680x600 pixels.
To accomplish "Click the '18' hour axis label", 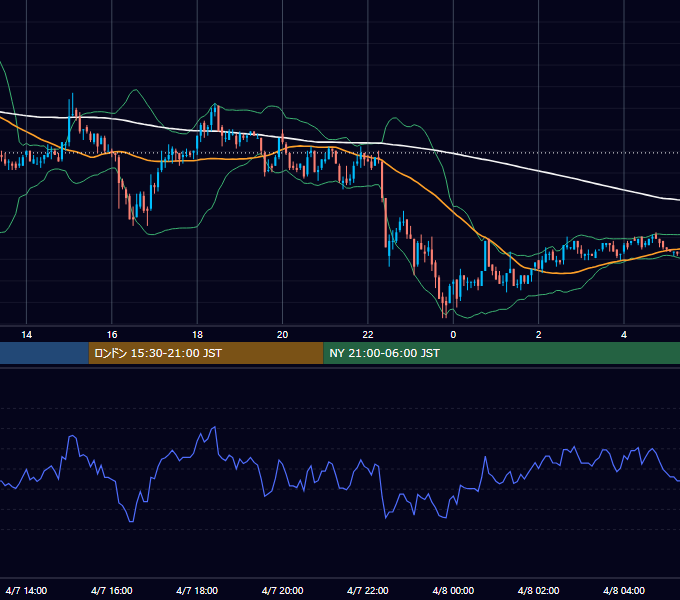I will [x=197, y=335].
